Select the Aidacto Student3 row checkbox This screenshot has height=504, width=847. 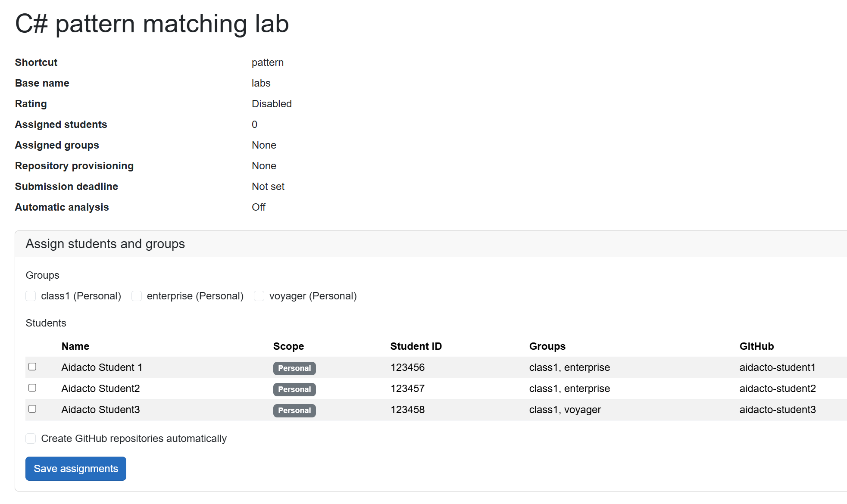(32, 409)
